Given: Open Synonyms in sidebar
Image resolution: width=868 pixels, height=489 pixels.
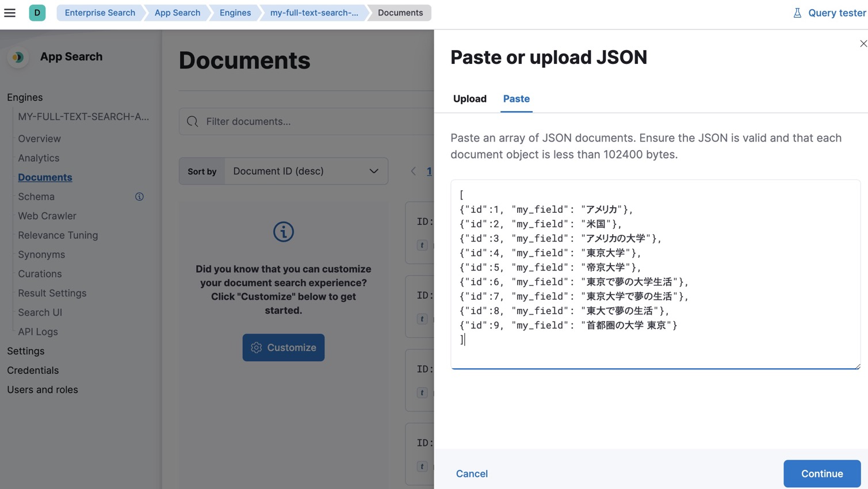Looking at the screenshot, I should (x=41, y=254).
